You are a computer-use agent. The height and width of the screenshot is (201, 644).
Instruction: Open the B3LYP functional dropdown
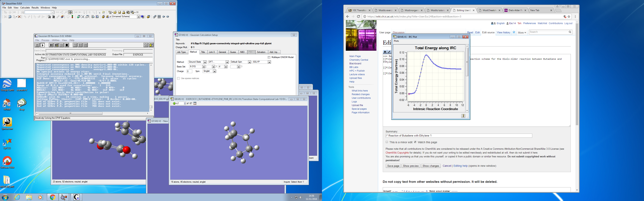[x=269, y=62]
